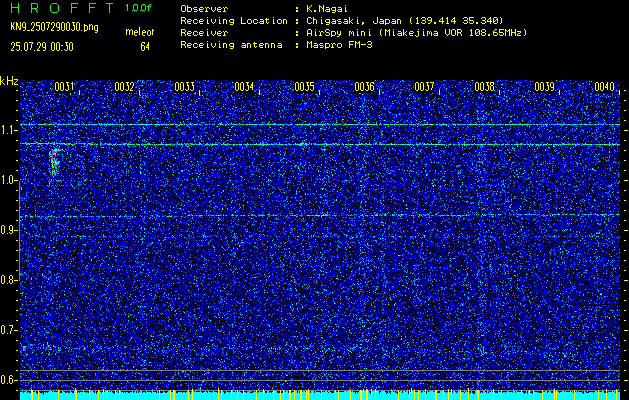Click the 1.1 frequency axis label
This screenshot has height=400, width=629.
pos(9,130)
